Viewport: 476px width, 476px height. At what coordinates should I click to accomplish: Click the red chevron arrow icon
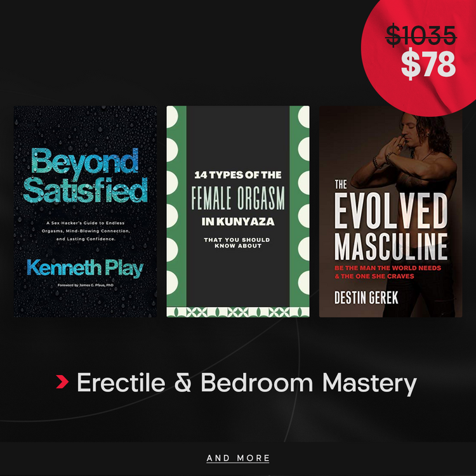62,381
